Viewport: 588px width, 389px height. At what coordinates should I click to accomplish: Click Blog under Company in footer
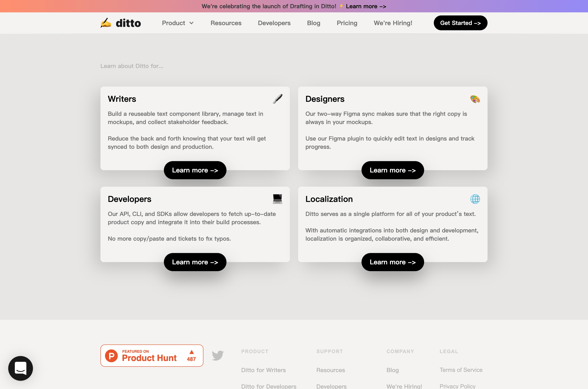coord(392,370)
